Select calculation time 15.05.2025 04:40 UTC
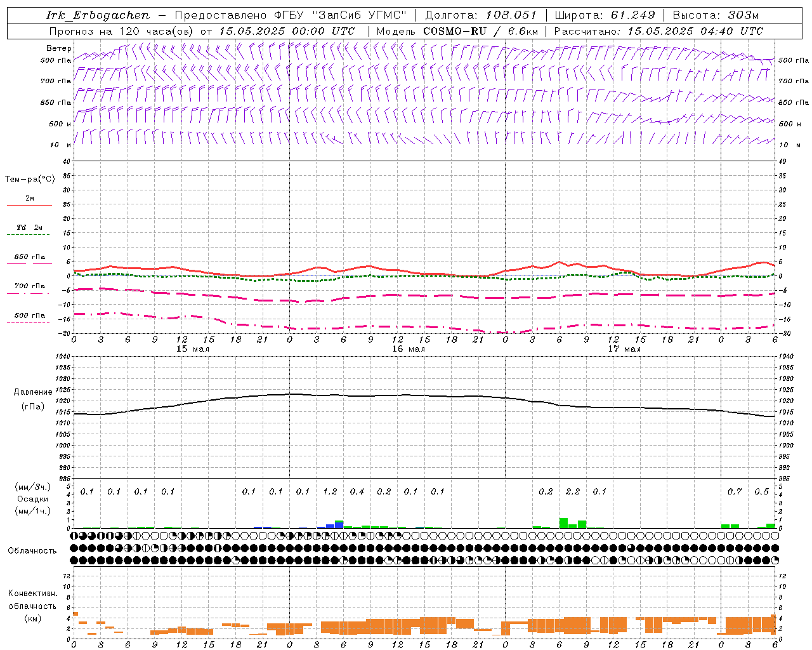Image resolution: width=812 pixels, height=650 pixels. point(695,31)
